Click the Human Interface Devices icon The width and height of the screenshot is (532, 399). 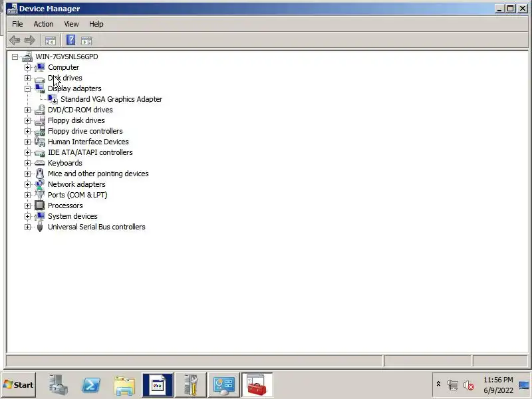click(40, 142)
